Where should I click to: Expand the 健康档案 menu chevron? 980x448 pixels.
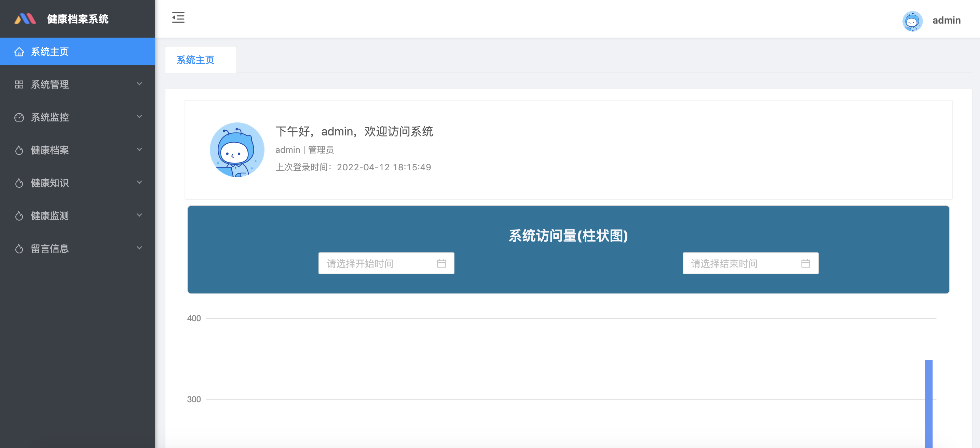(139, 149)
